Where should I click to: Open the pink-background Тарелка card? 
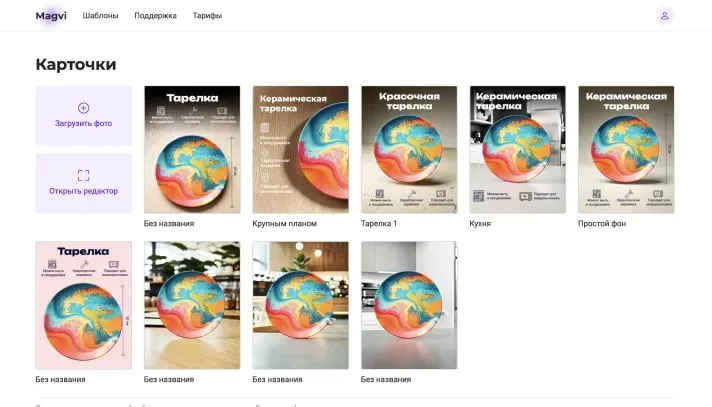83,305
